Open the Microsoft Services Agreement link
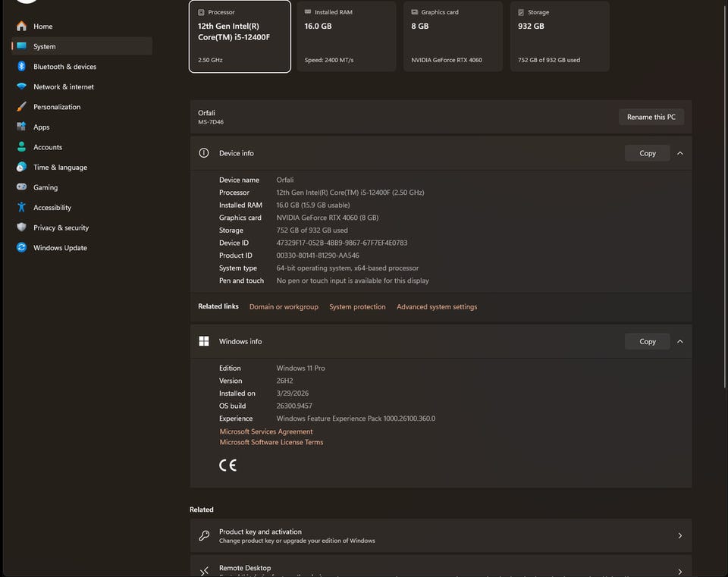 pos(266,431)
